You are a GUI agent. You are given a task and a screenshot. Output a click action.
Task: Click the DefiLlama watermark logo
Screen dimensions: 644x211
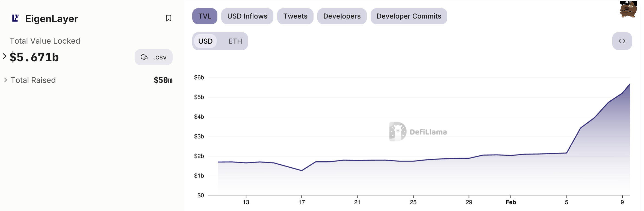pyautogui.click(x=398, y=132)
